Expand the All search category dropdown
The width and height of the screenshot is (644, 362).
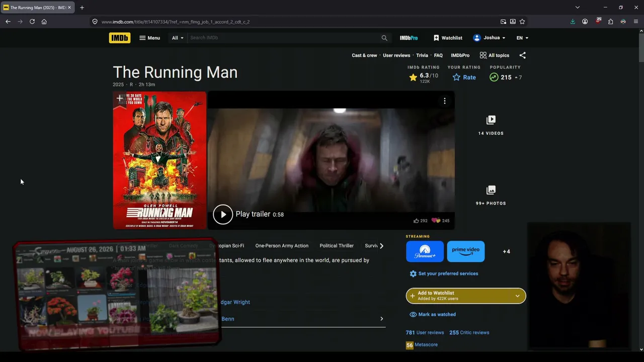(178, 38)
